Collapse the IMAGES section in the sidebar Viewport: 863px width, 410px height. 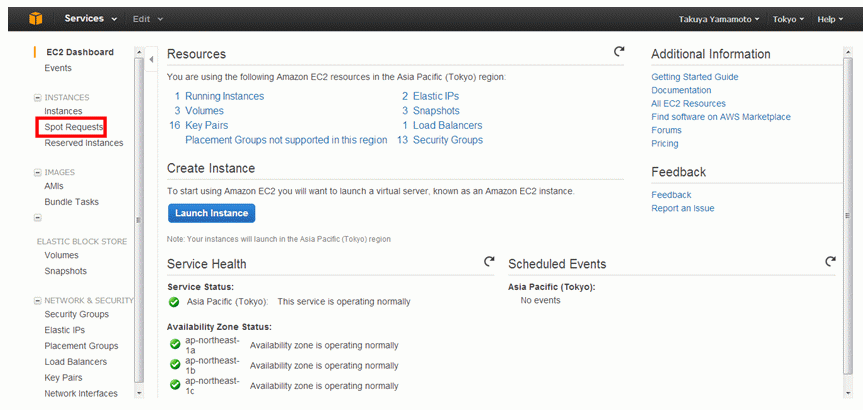click(38, 172)
